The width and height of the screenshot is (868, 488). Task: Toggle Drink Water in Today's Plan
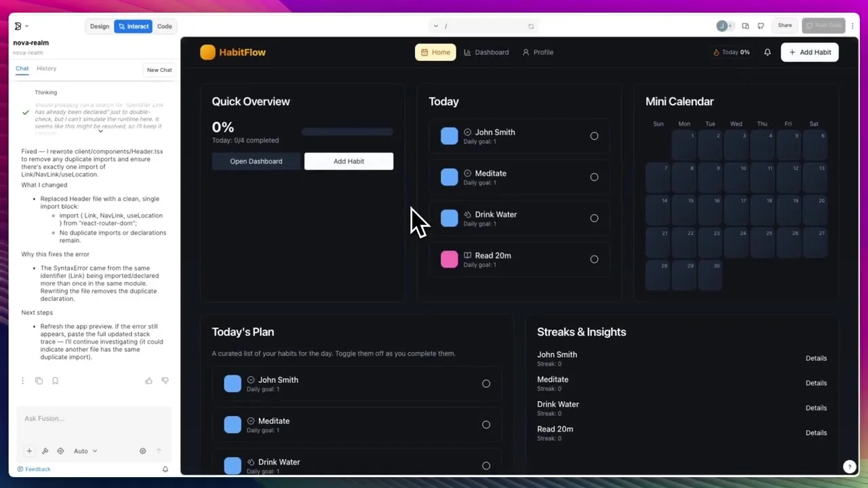click(486, 466)
